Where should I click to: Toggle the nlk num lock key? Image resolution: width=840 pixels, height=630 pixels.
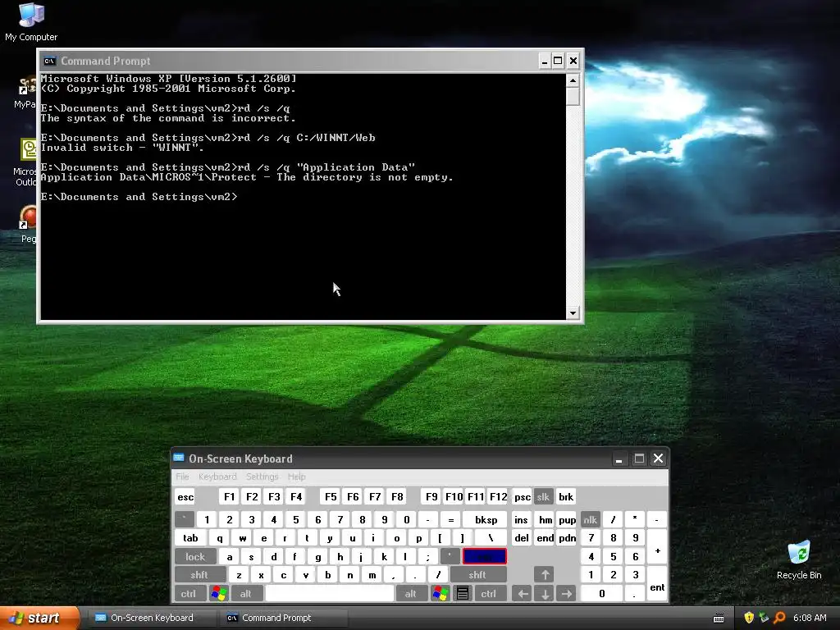pyautogui.click(x=591, y=519)
